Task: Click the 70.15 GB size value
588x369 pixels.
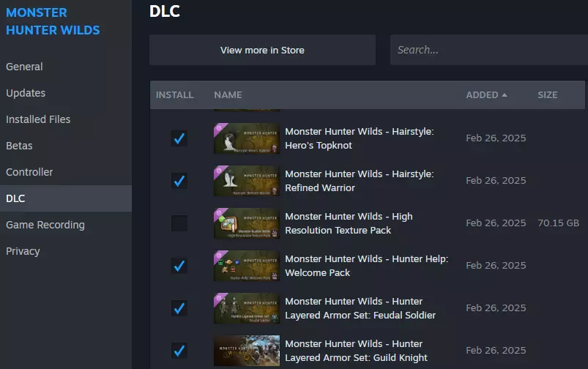Action: point(559,223)
